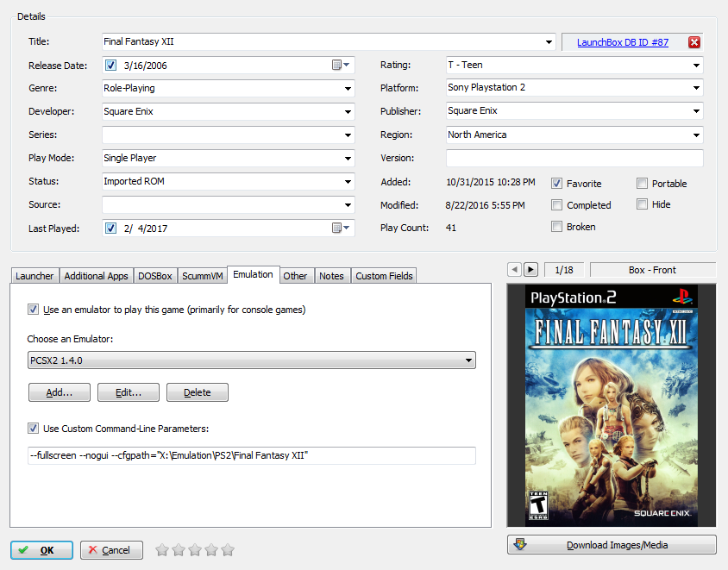Enable the Broken checkbox
The width and height of the screenshot is (728, 570).
(x=556, y=227)
